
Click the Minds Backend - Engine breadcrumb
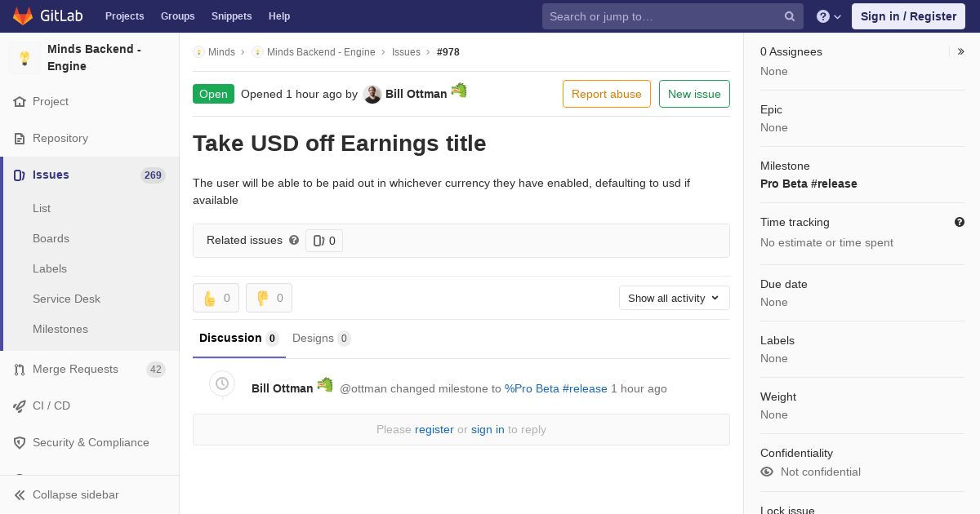321,52
